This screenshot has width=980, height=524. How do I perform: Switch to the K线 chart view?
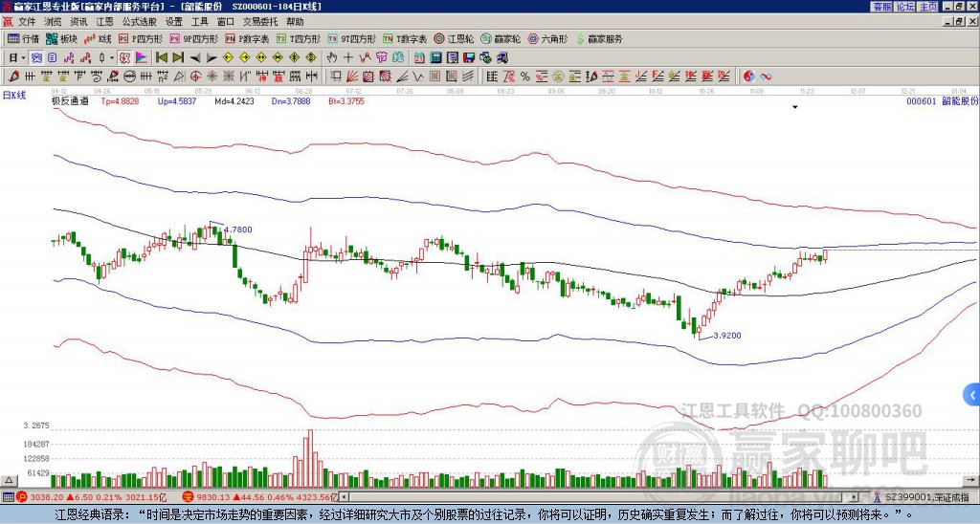pos(97,39)
